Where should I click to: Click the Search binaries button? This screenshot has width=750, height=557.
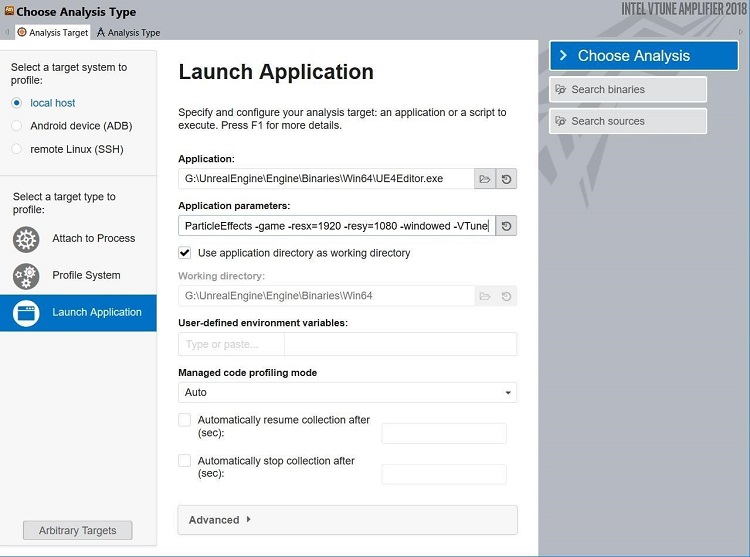coord(628,89)
